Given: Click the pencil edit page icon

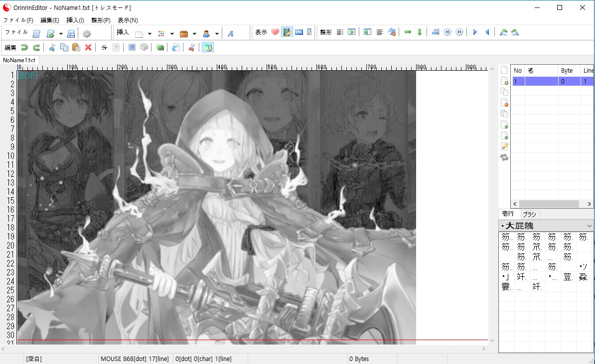Looking at the screenshot, I should click(x=504, y=146).
